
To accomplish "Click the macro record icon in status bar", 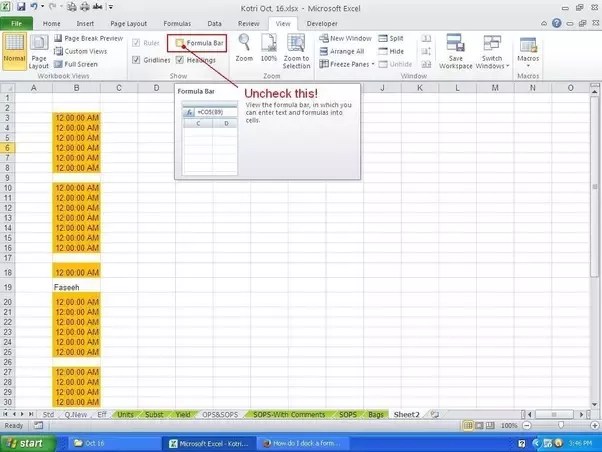I will click(x=38, y=426).
